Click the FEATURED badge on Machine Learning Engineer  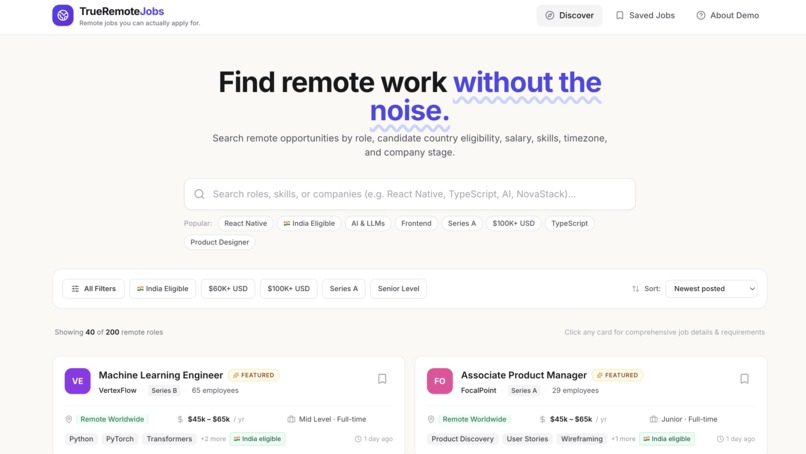254,375
